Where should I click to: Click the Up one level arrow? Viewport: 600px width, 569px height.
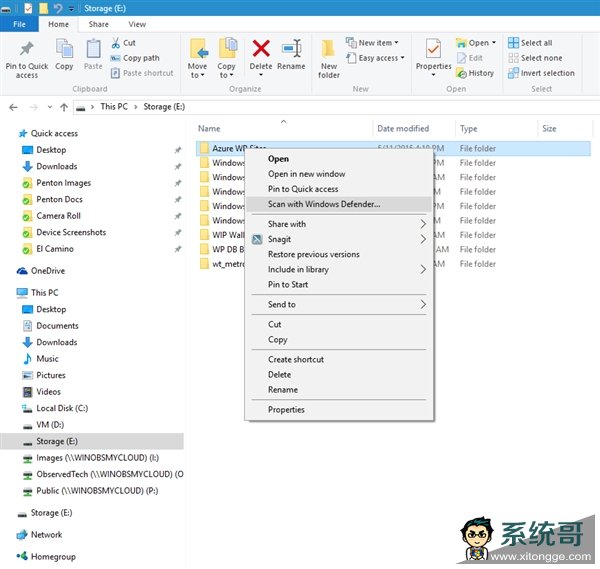tap(64, 107)
